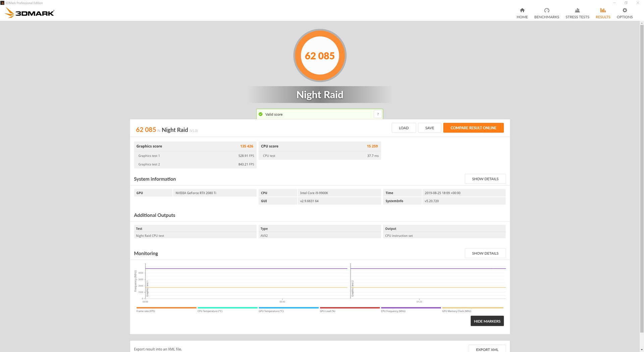
Task: Click the HIDE MARKERS button
Action: click(487, 321)
